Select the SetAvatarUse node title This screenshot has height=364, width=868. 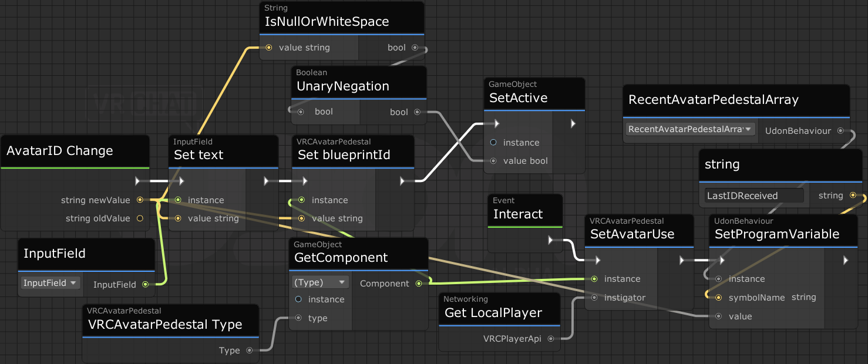[x=632, y=234]
